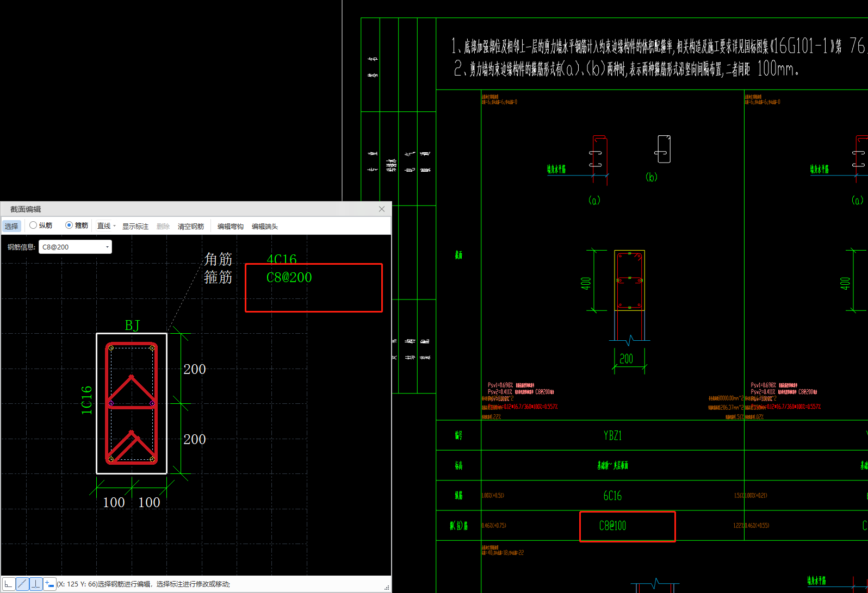868x593 pixels.
Task: Click the green C8@200 stirrup annotation
Action: [x=289, y=278]
